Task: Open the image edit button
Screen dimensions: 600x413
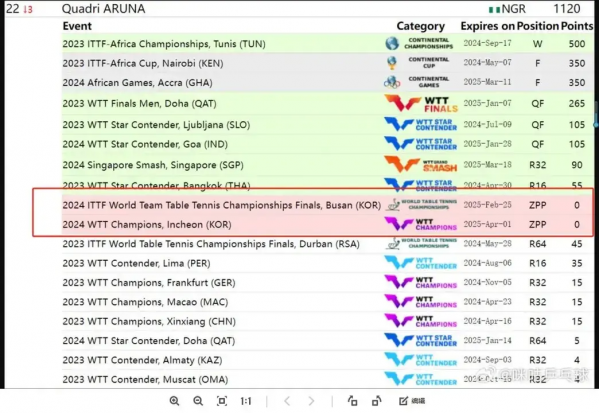Action: click(411, 401)
